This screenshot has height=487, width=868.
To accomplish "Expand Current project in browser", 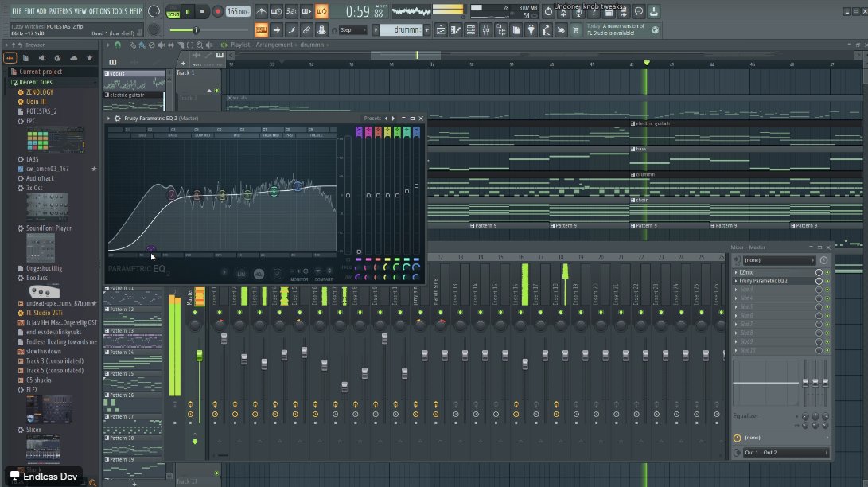I will point(41,72).
